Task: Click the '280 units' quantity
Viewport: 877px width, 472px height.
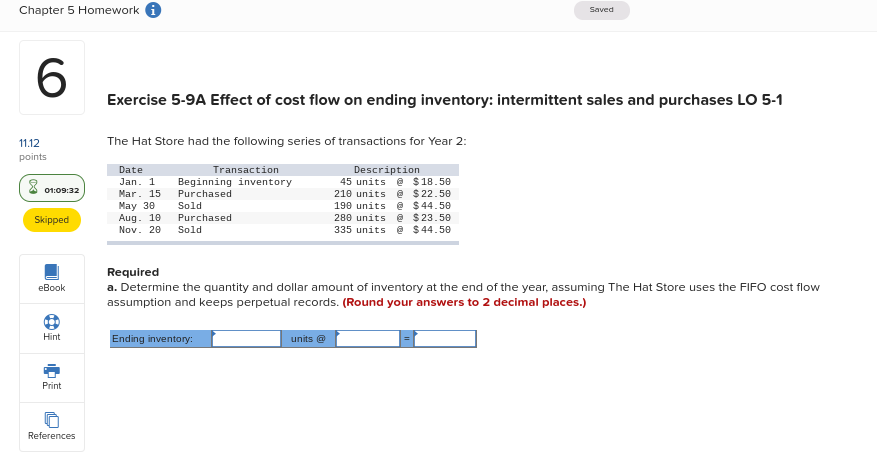Action: pyautogui.click(x=360, y=218)
